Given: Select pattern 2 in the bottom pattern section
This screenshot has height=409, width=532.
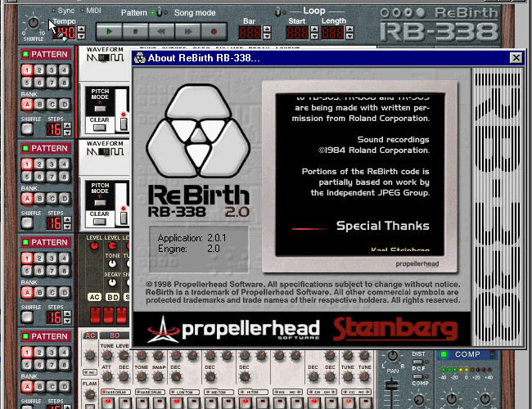Looking at the screenshot, I should coord(39,353).
